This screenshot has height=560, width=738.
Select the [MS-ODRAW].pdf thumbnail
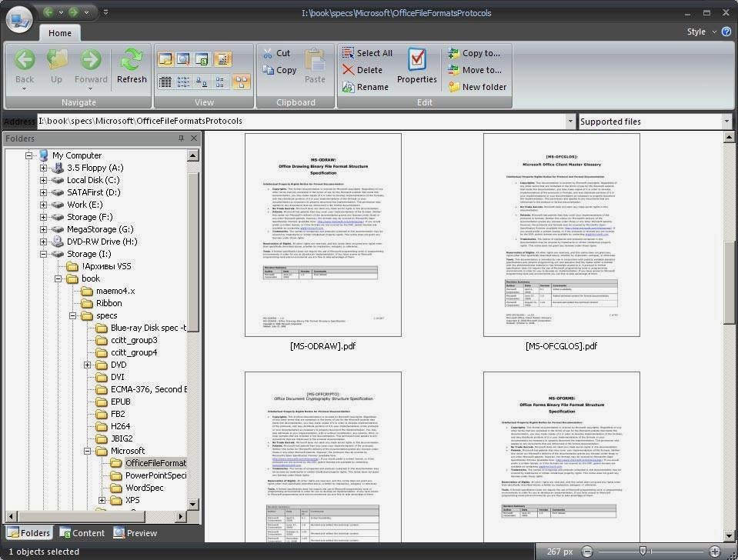323,235
